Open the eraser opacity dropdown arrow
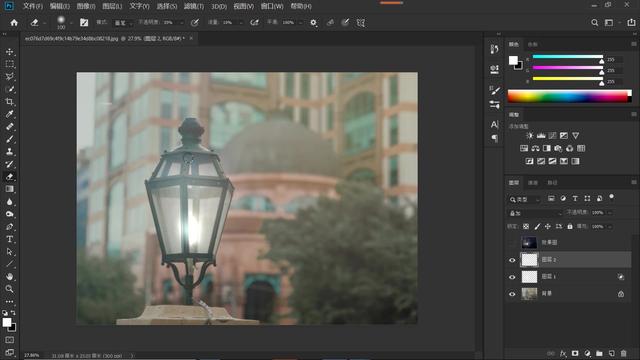640x360 pixels. [x=182, y=23]
